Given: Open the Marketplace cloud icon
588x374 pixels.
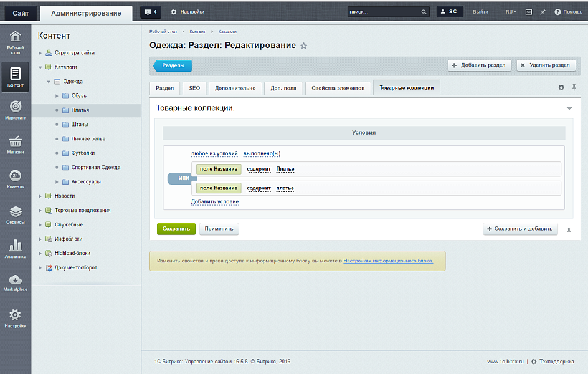Looking at the screenshot, I should [16, 282].
